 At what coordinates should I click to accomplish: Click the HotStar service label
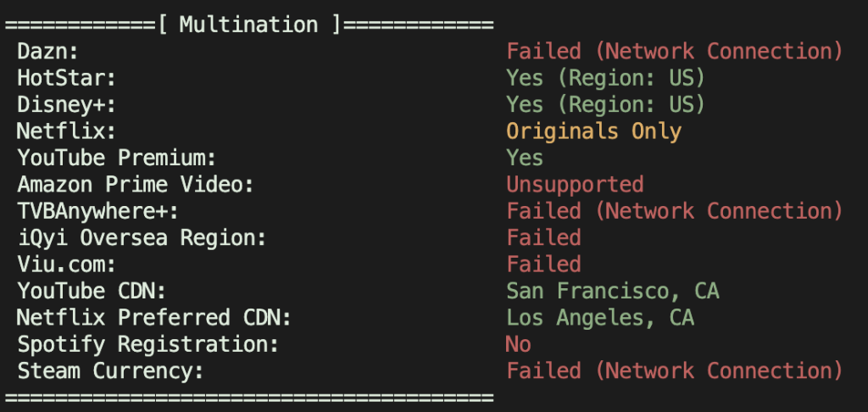pos(66,78)
